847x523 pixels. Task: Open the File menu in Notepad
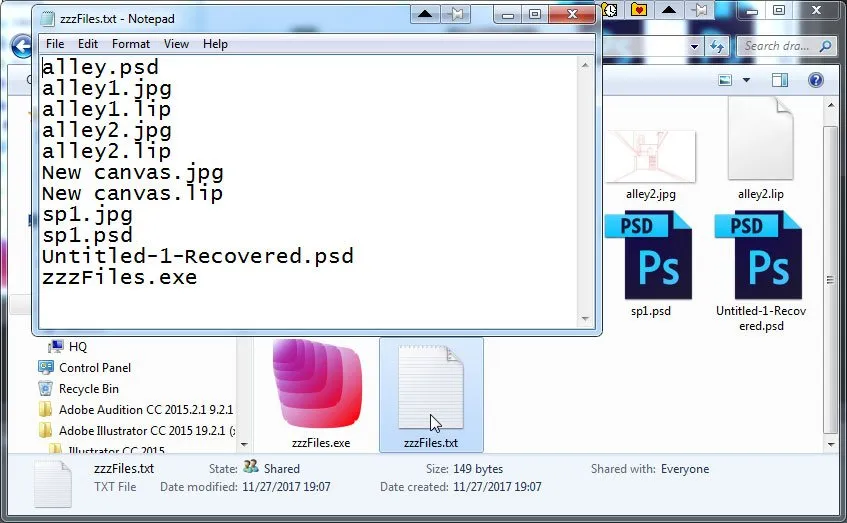click(x=55, y=44)
